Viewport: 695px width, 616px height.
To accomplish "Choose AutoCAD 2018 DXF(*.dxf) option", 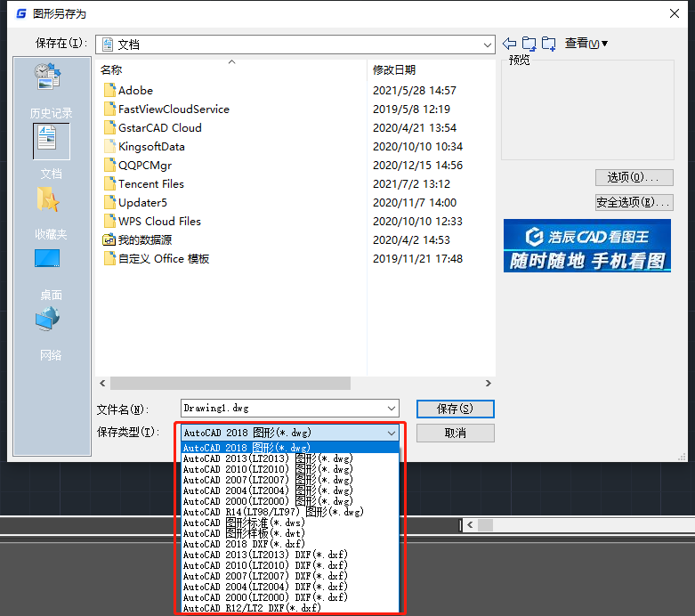I will (x=290, y=544).
